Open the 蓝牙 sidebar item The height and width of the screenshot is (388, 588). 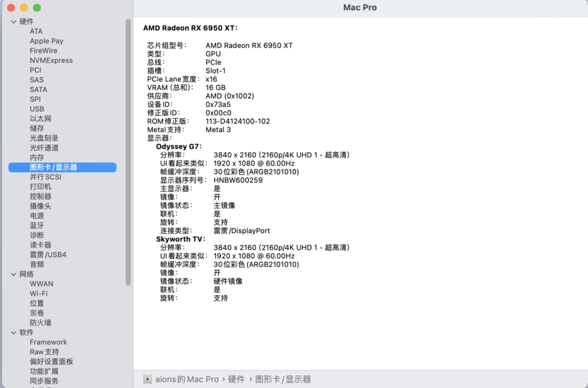click(37, 226)
